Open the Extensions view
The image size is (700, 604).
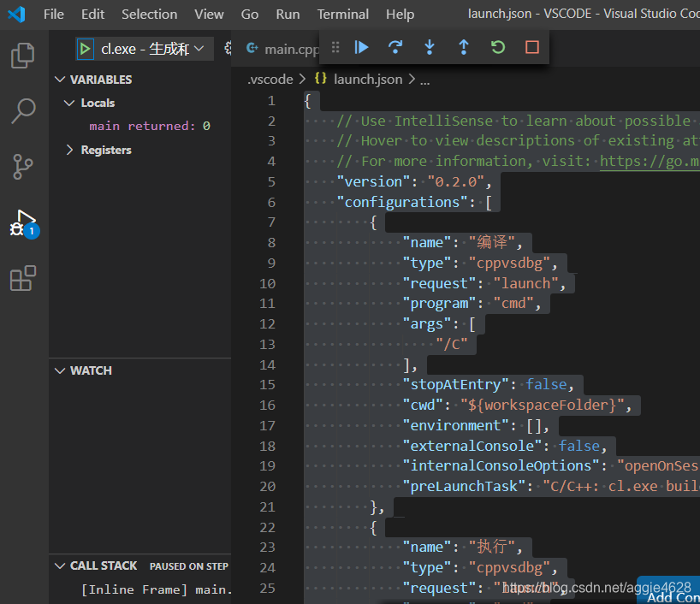[23, 278]
